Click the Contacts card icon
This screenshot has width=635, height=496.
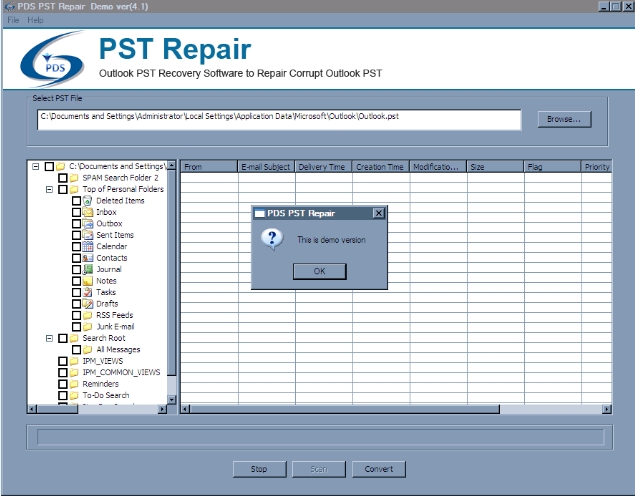(87, 258)
